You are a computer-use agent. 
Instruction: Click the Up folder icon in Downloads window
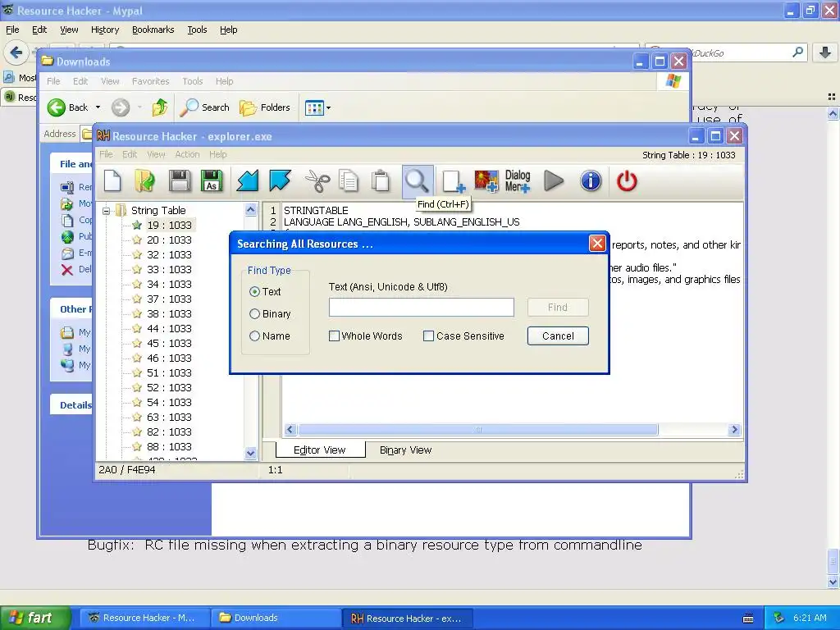pos(159,107)
